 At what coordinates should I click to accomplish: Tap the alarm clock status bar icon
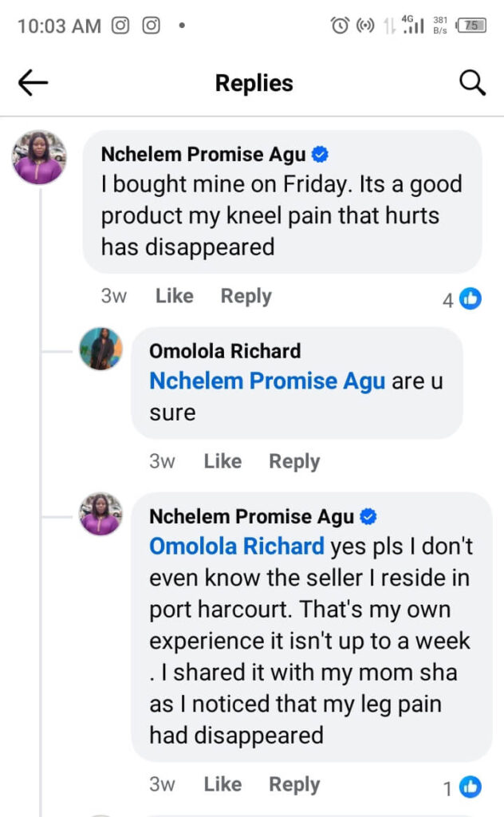pos(340,26)
